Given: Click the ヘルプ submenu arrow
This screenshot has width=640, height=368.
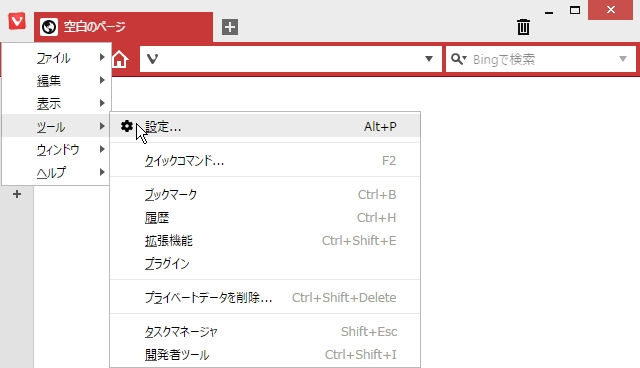Looking at the screenshot, I should tap(102, 172).
